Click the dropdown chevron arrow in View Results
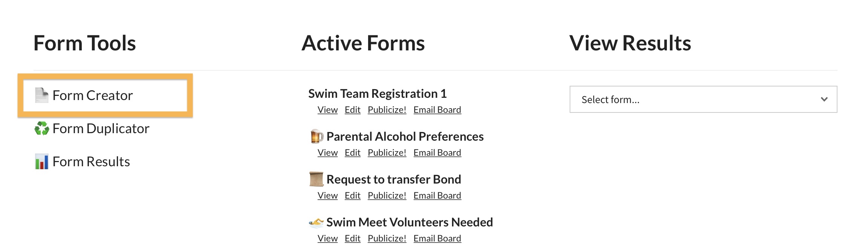The width and height of the screenshot is (868, 252). click(824, 99)
